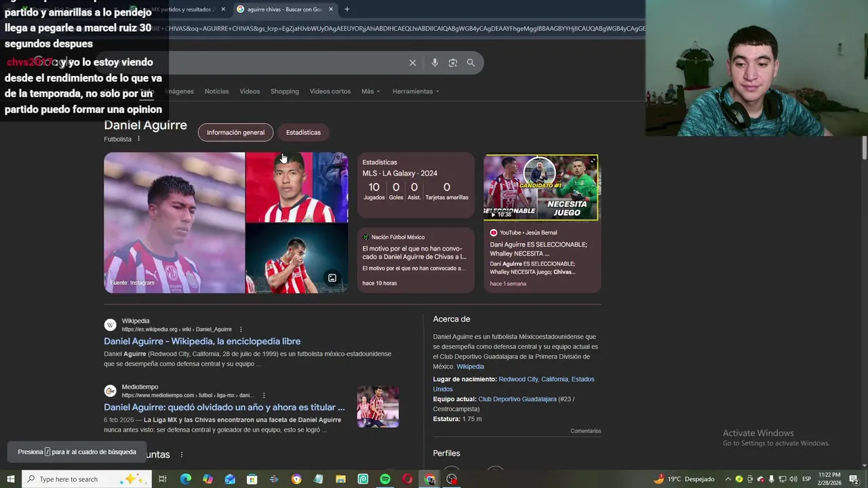
Task: Play Jesús Bernal YouTube video thumbnail
Action: (x=541, y=188)
